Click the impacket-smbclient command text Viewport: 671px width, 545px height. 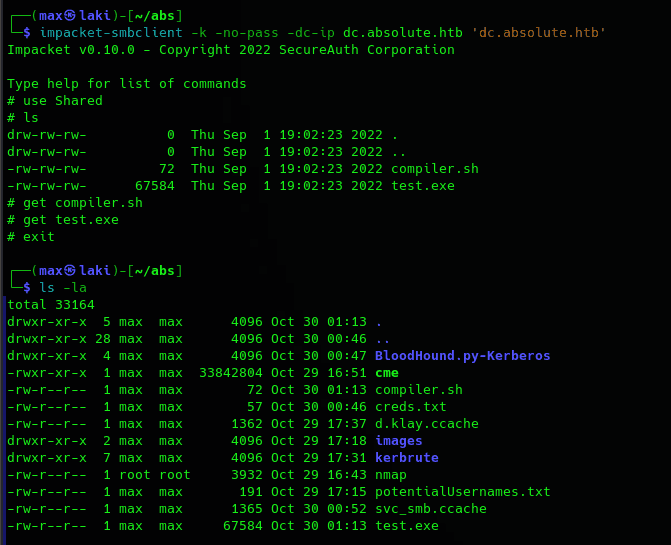(111, 33)
